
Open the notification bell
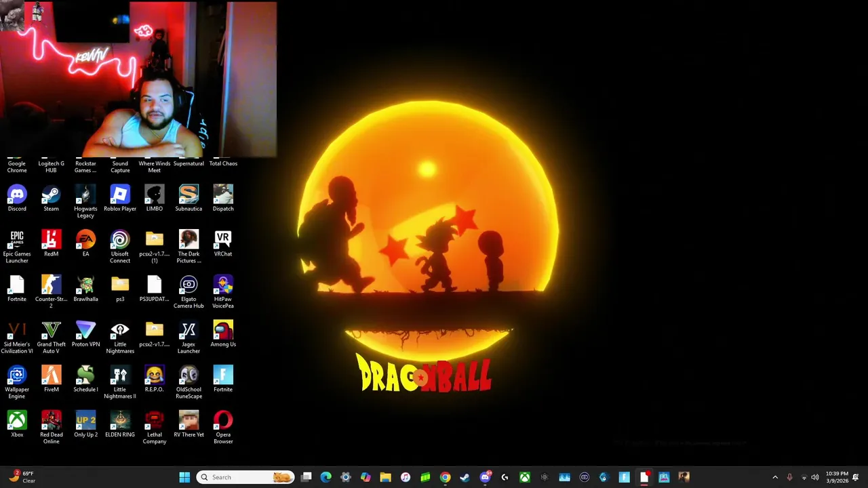[856, 477]
